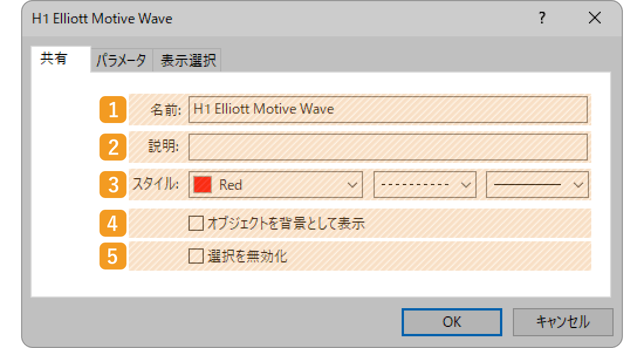Image resolution: width=644 pixels, height=348 pixels.
Task: Click the orange number 1 badge
Action: (x=113, y=110)
